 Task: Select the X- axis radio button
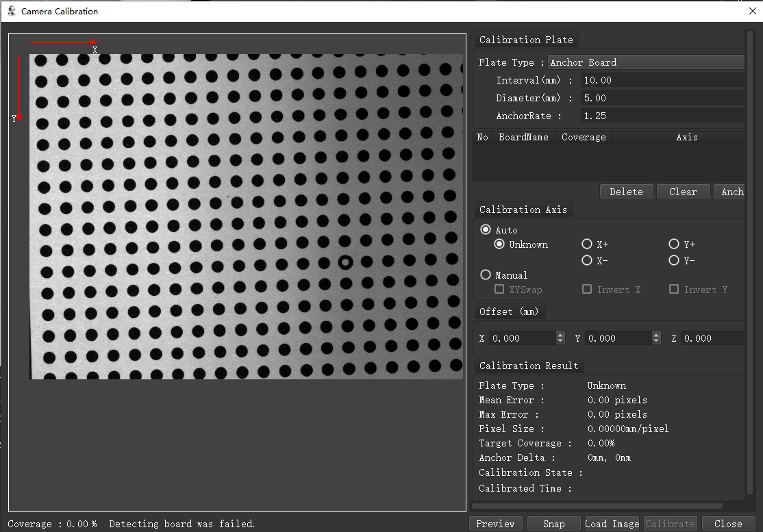click(x=587, y=261)
